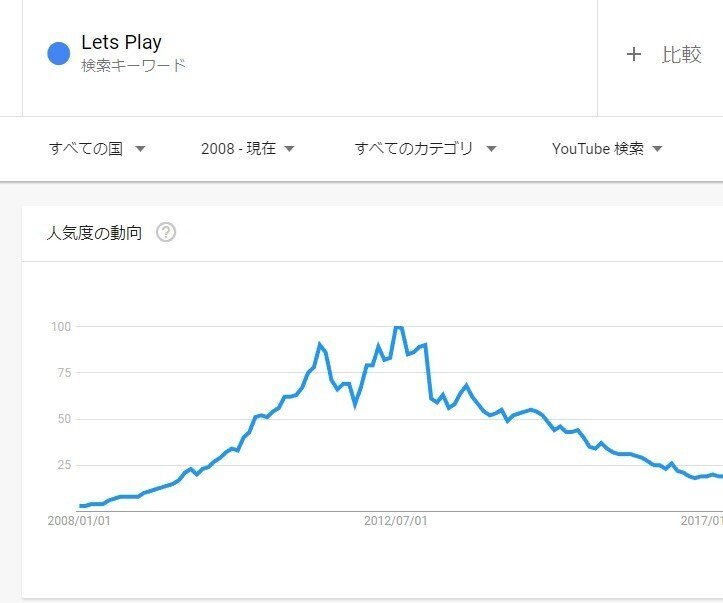Open the すべての国 country dropdown
Viewport: 723px width, 603px height.
(97, 149)
